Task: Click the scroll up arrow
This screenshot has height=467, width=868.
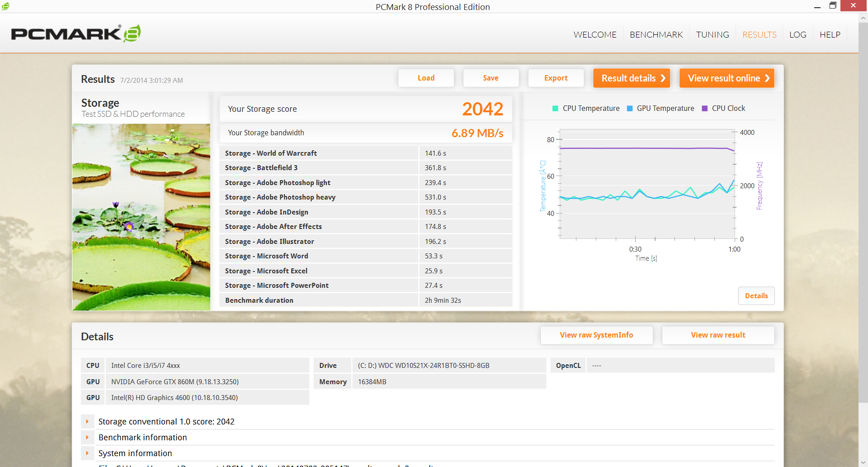Action: [x=863, y=19]
